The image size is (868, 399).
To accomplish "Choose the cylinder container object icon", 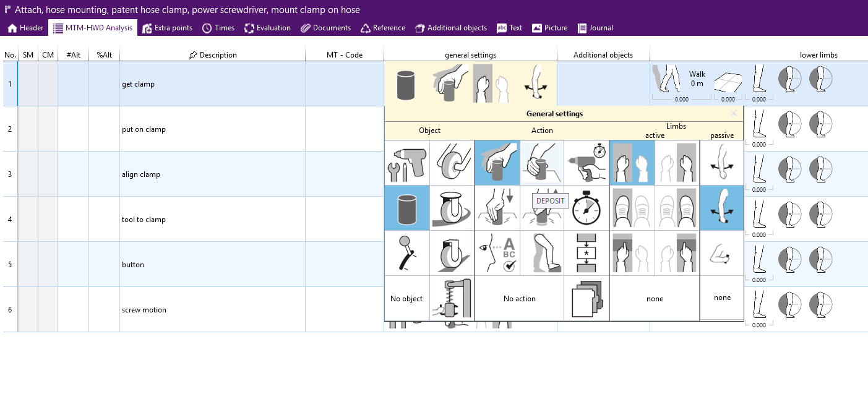I will 407,208.
